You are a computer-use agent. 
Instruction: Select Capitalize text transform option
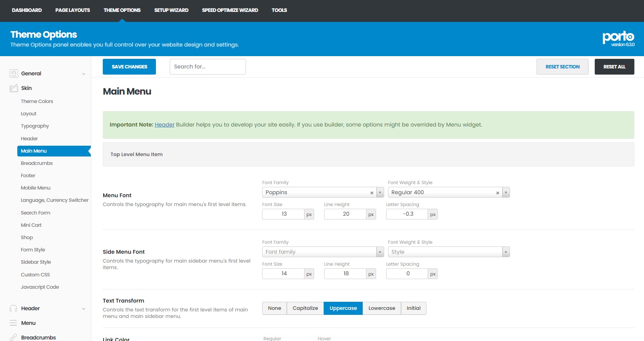[305, 308]
